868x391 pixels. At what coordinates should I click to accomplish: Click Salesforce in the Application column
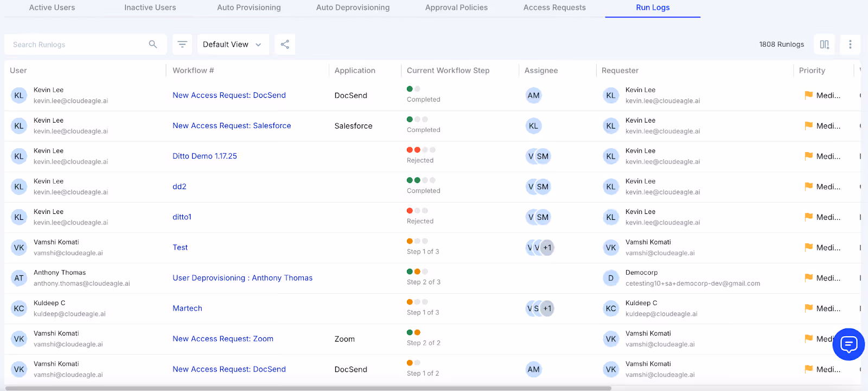tap(353, 126)
